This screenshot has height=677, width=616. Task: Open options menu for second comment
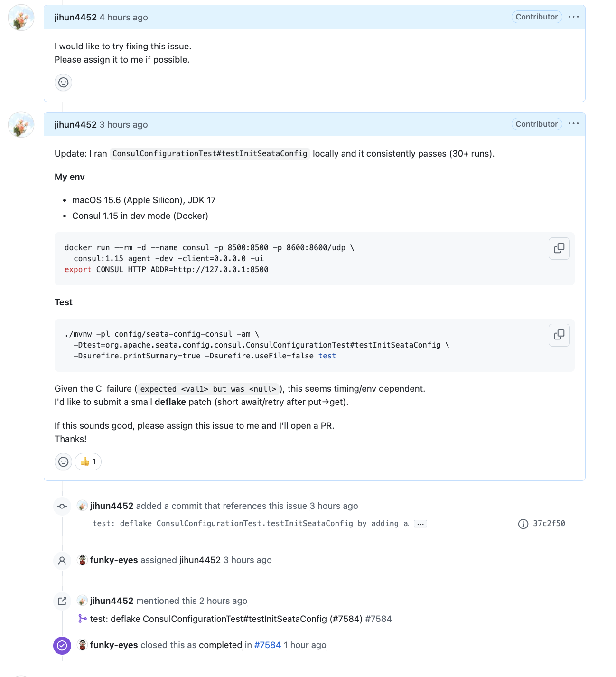pyautogui.click(x=573, y=124)
